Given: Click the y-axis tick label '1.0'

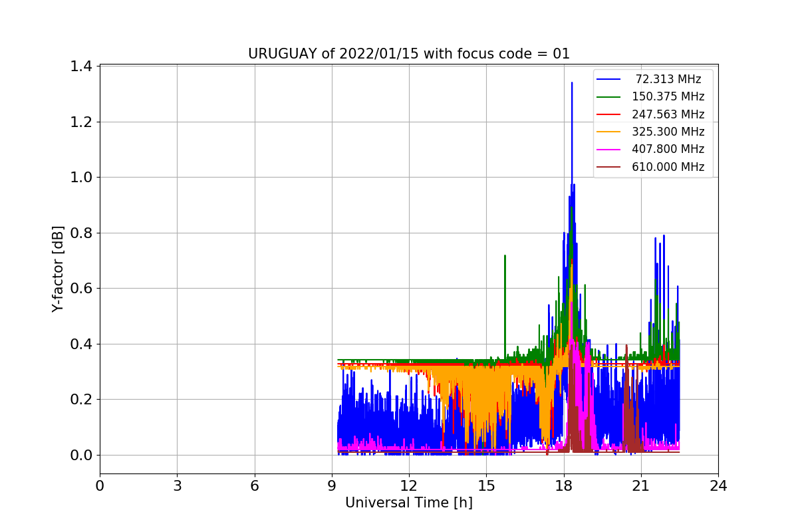Looking at the screenshot, I should [82, 178].
